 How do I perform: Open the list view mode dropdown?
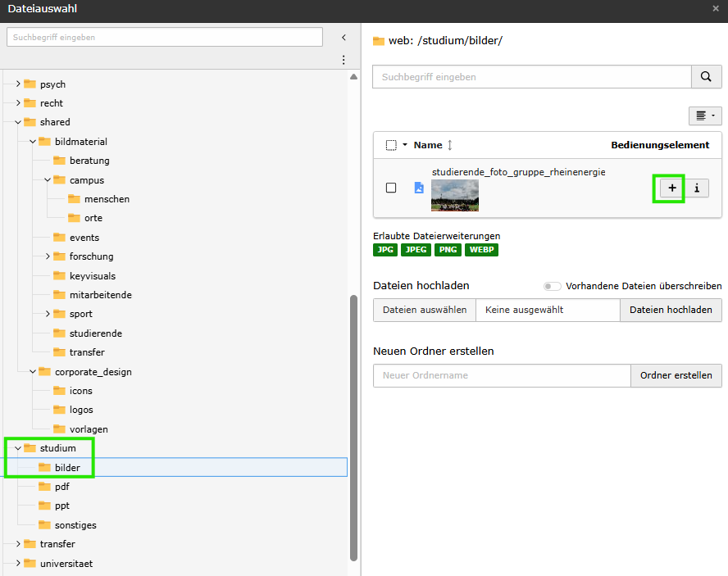click(705, 116)
